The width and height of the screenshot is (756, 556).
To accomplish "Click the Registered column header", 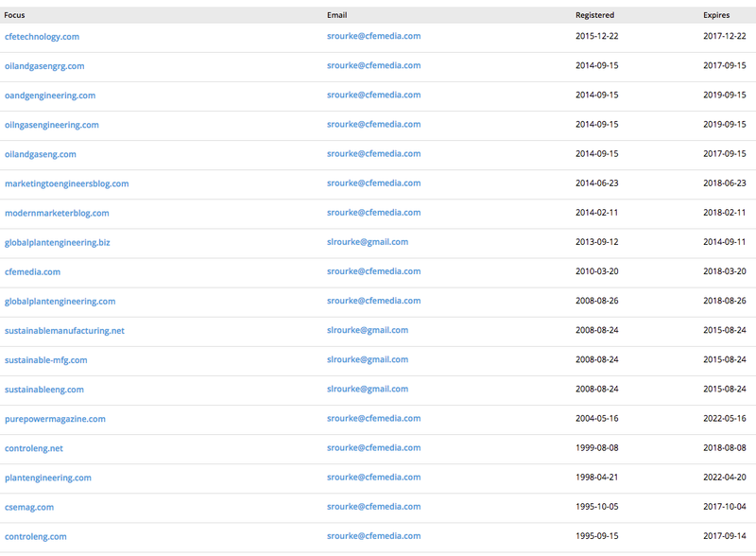I will pyautogui.click(x=595, y=15).
